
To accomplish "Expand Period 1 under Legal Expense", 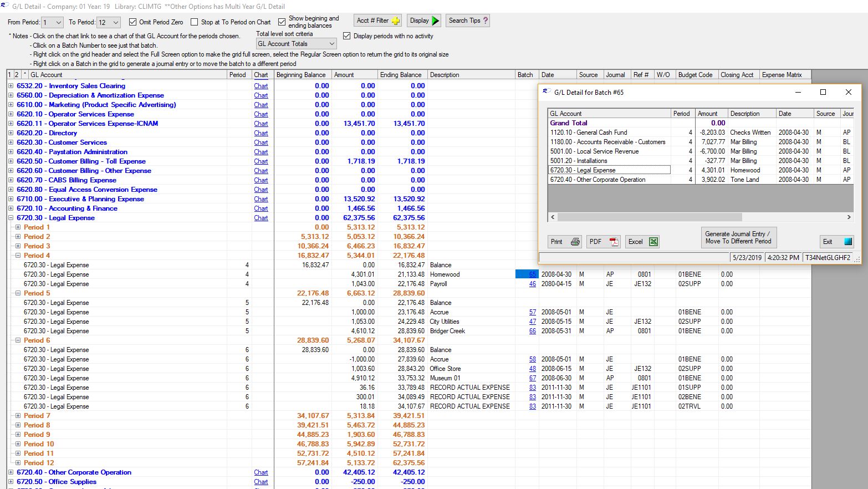I will coord(18,227).
